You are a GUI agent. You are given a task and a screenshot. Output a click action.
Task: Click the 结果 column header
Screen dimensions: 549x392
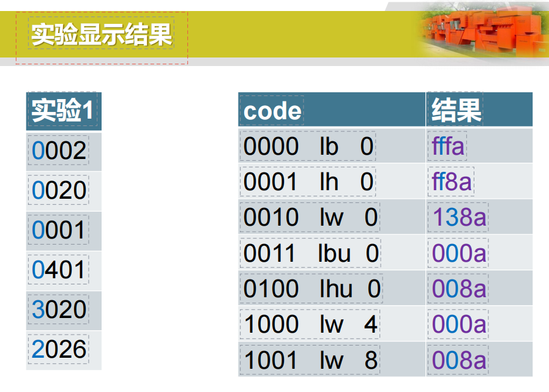(457, 110)
